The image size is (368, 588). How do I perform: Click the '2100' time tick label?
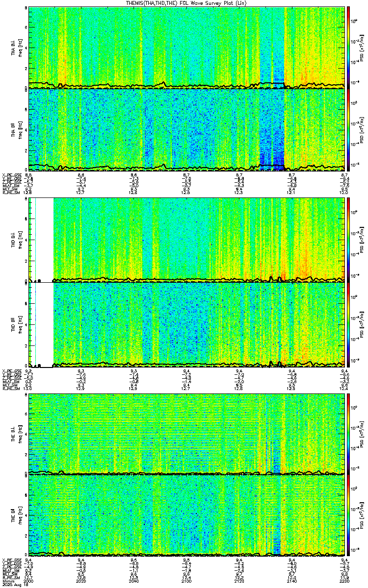point(186,581)
